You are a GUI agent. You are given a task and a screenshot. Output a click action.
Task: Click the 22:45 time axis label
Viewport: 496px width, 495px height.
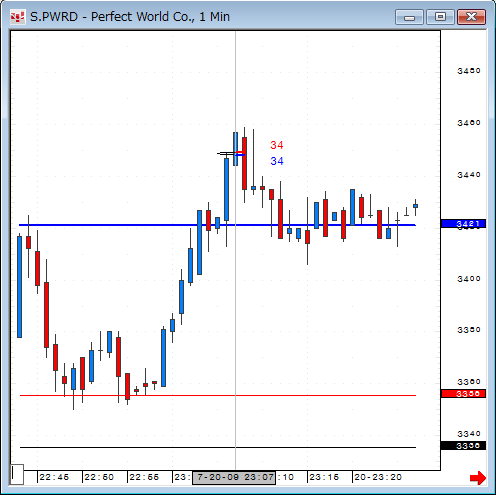54,477
